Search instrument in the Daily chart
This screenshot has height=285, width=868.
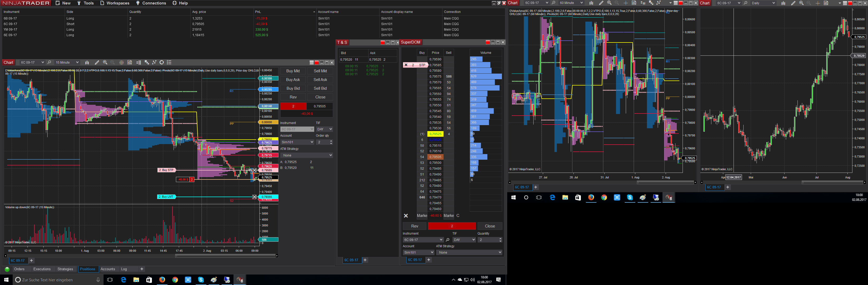coord(745,3)
